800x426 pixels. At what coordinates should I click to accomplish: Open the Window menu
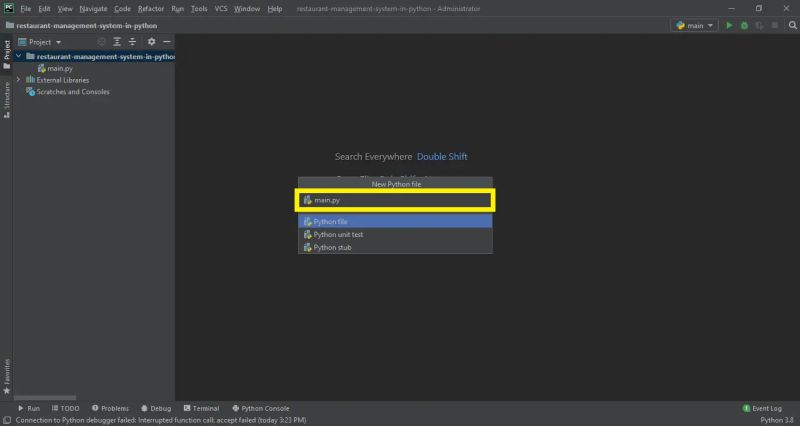pyautogui.click(x=247, y=9)
